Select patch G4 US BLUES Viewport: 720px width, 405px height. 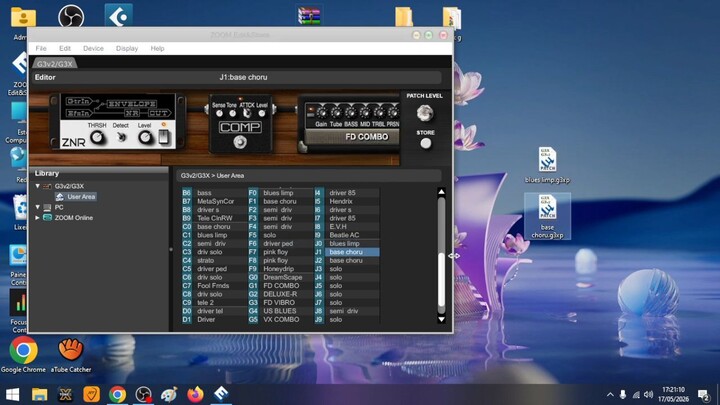[281, 311]
